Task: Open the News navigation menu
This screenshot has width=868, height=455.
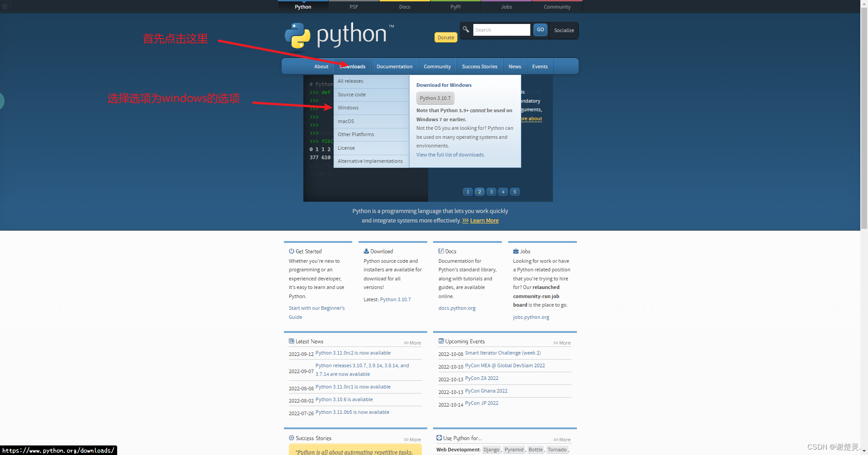Action: pyautogui.click(x=514, y=66)
